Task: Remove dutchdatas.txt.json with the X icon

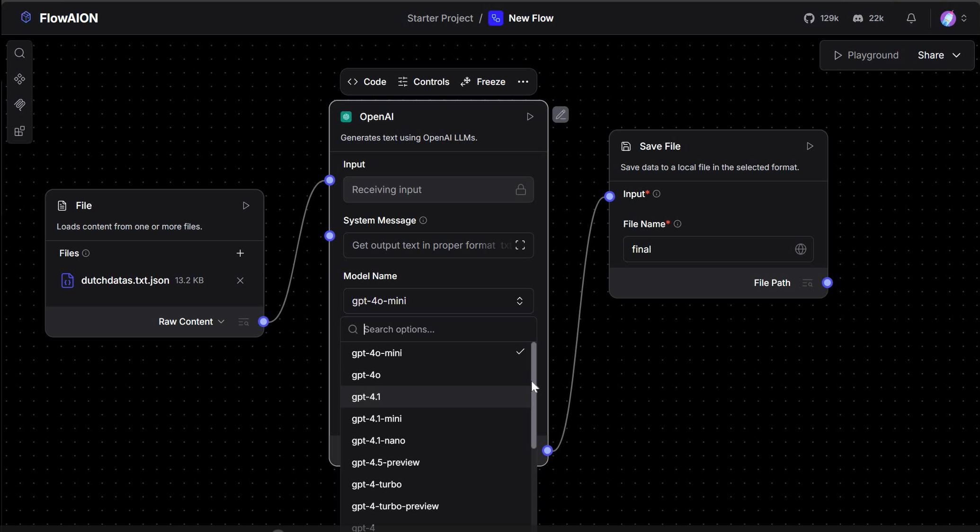Action: 240,280
